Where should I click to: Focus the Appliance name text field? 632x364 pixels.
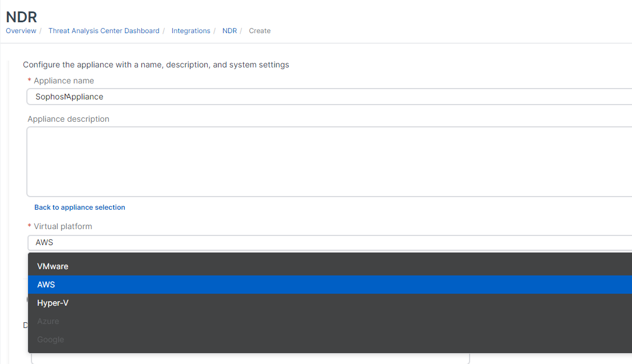click(x=329, y=97)
